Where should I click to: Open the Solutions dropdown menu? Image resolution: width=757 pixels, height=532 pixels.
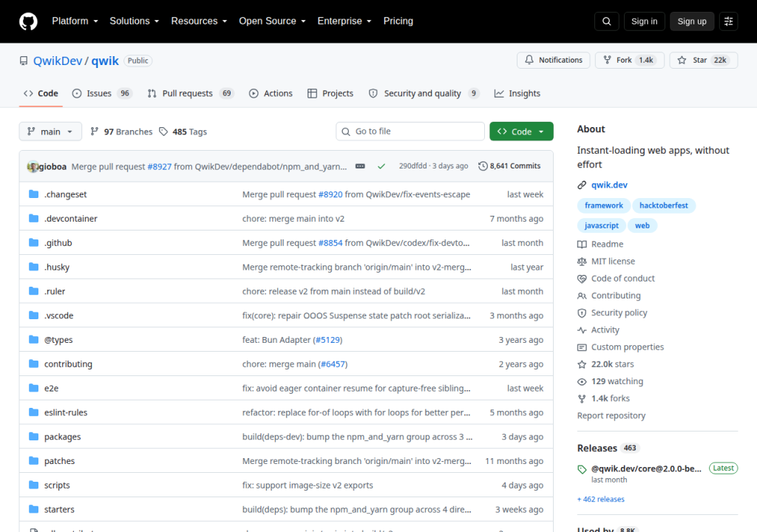click(135, 21)
